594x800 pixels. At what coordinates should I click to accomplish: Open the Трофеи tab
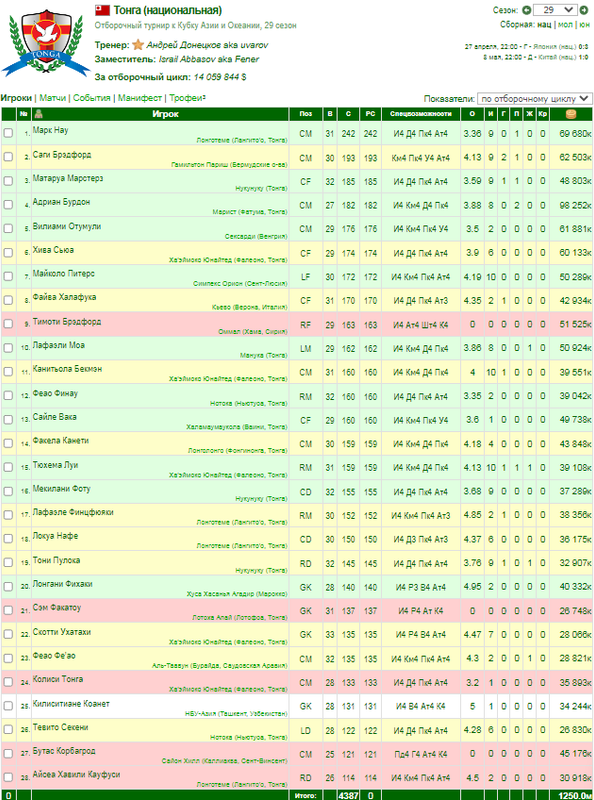pos(187,98)
